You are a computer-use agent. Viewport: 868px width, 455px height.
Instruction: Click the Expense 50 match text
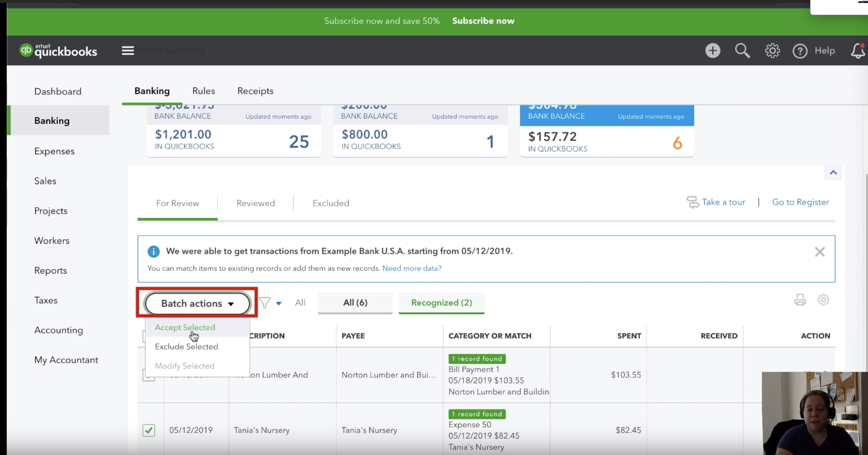tap(470, 424)
